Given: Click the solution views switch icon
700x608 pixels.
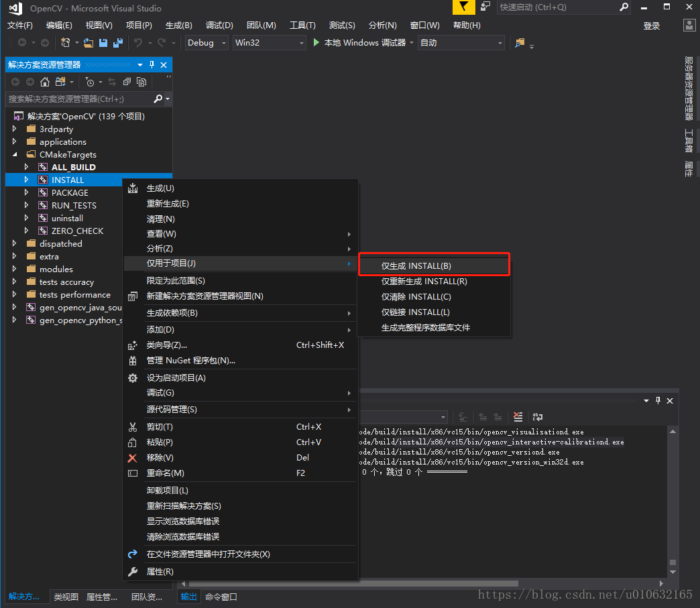Looking at the screenshot, I should click(60, 82).
